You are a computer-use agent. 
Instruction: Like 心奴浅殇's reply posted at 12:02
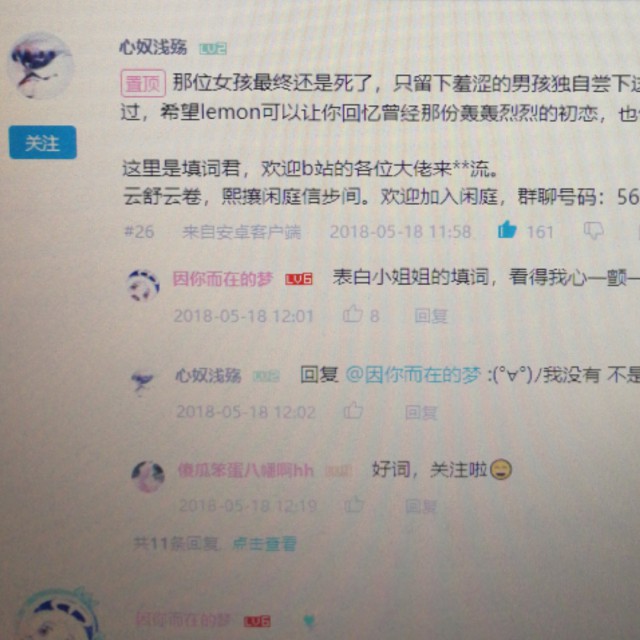tap(353, 411)
